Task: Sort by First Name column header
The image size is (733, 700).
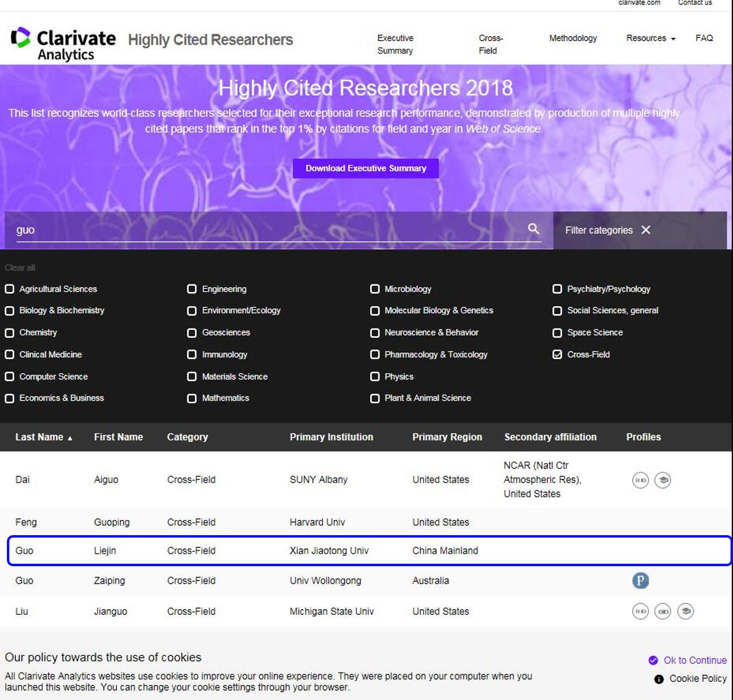Action: (118, 437)
